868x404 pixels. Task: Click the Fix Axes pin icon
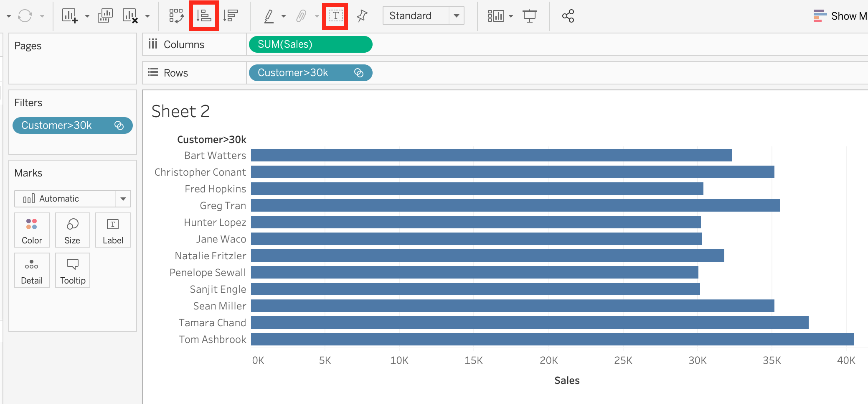click(362, 16)
